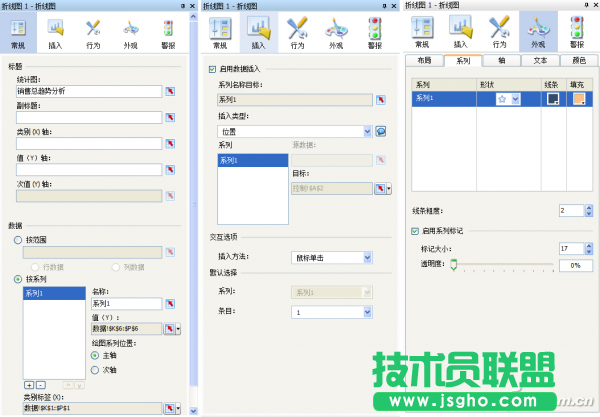The image size is (600, 417).
Task: Open 条目 dropdown showing 1
Action: point(332,313)
